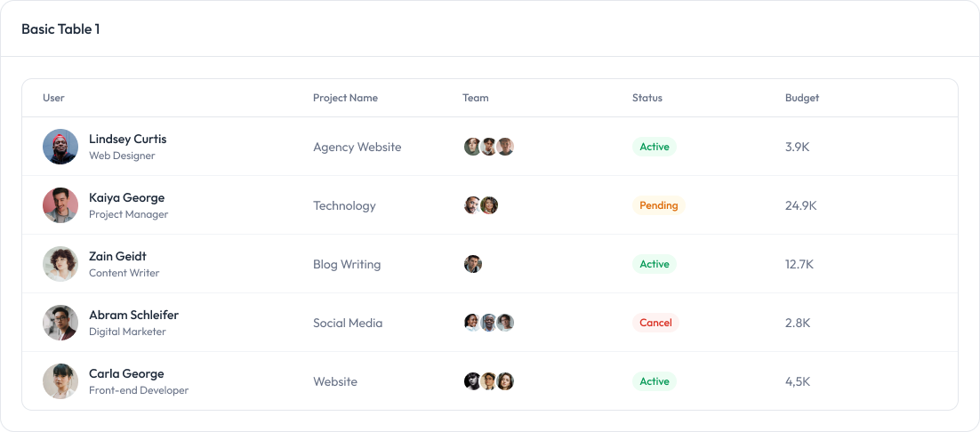Screen dimensions: 980x432
Task: Click second team avatar in Technology row
Action: pyautogui.click(x=489, y=205)
